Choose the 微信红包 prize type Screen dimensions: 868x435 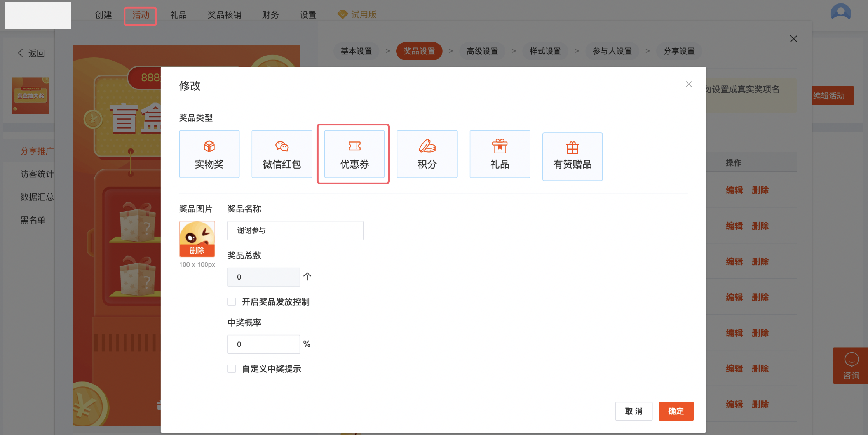tap(282, 154)
